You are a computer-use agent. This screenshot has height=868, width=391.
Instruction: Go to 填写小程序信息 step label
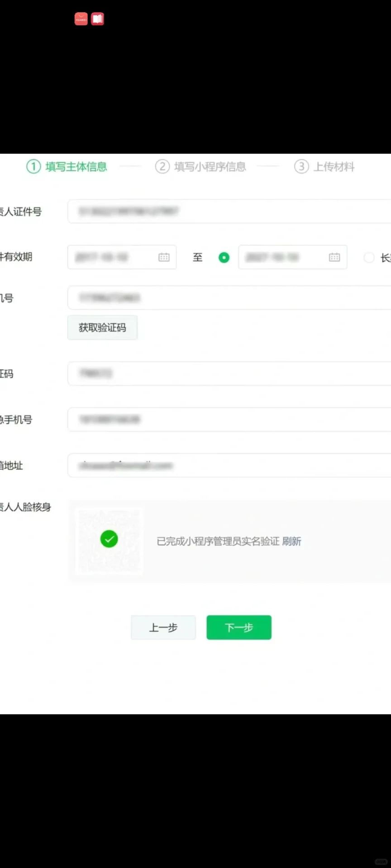click(210, 167)
